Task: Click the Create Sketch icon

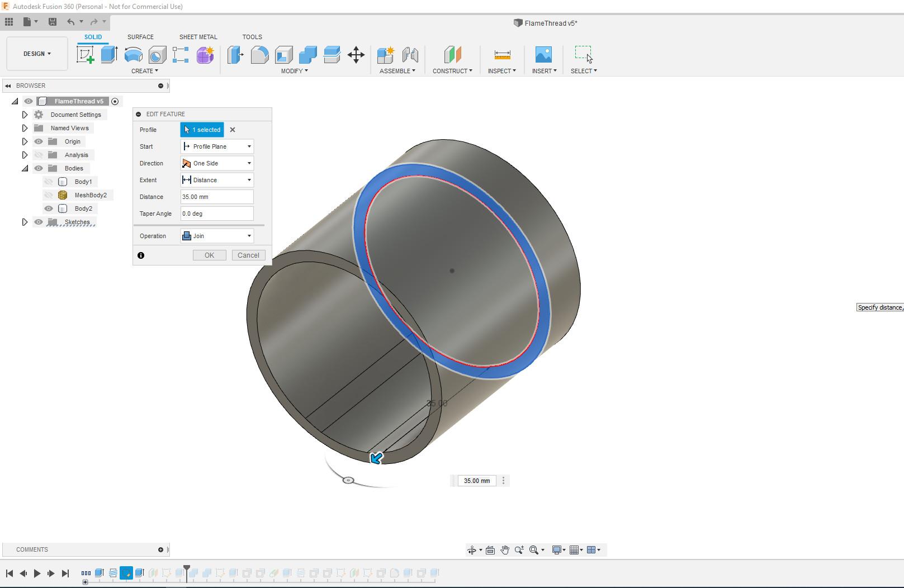Action: [x=85, y=55]
